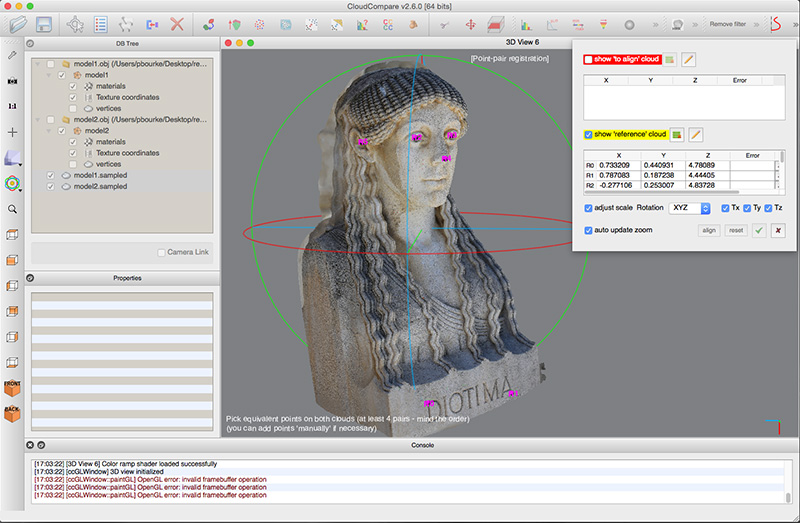Collapse the model2 mesh node

(49, 131)
